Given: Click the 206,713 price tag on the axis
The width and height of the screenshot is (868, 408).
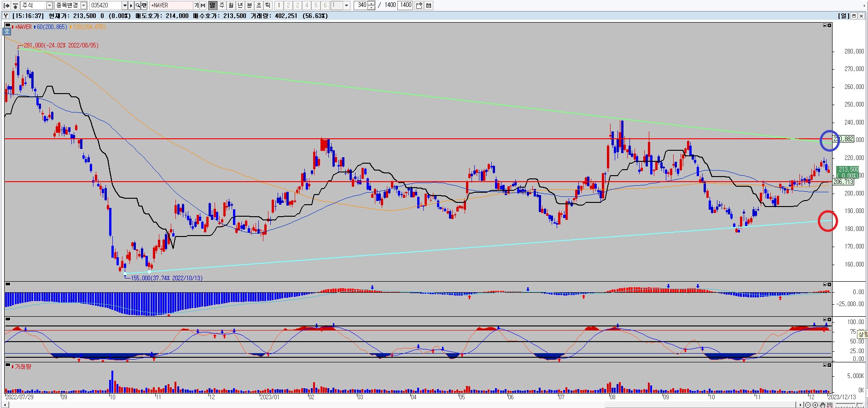Looking at the screenshot, I should 843,182.
